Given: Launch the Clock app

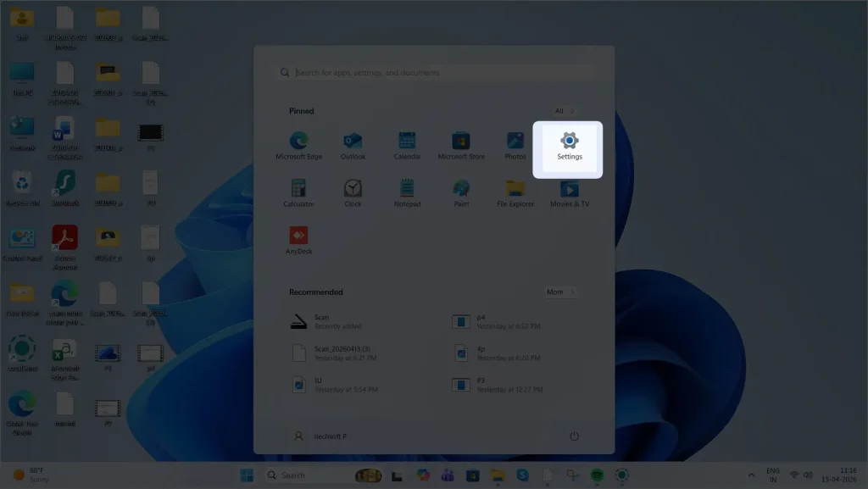Looking at the screenshot, I should tap(353, 191).
